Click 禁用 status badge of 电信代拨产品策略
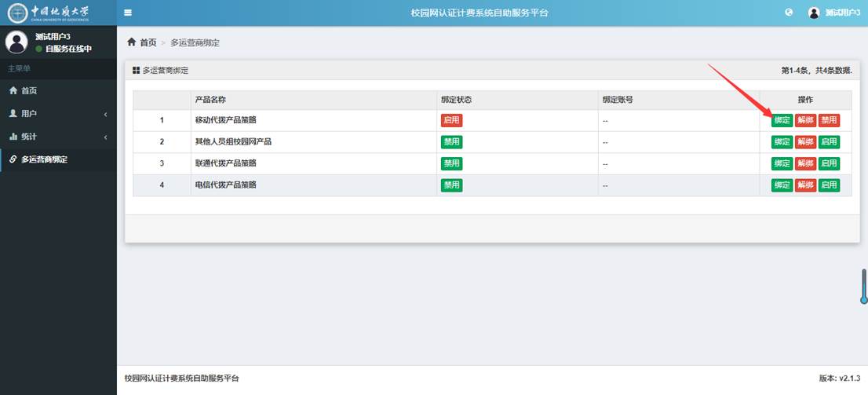 tap(452, 185)
